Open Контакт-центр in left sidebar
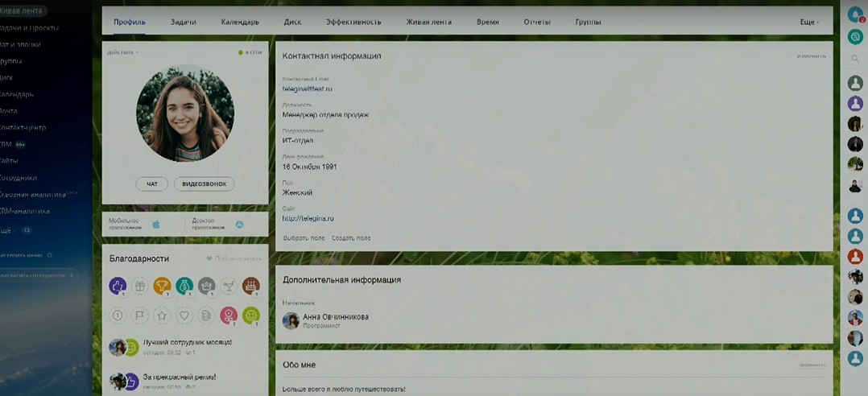The height and width of the screenshot is (396, 868). [23, 128]
